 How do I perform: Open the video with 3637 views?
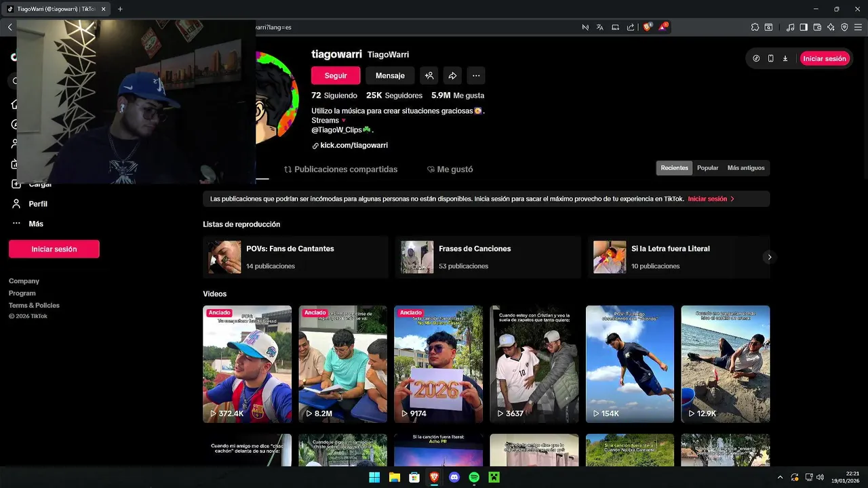click(x=534, y=364)
